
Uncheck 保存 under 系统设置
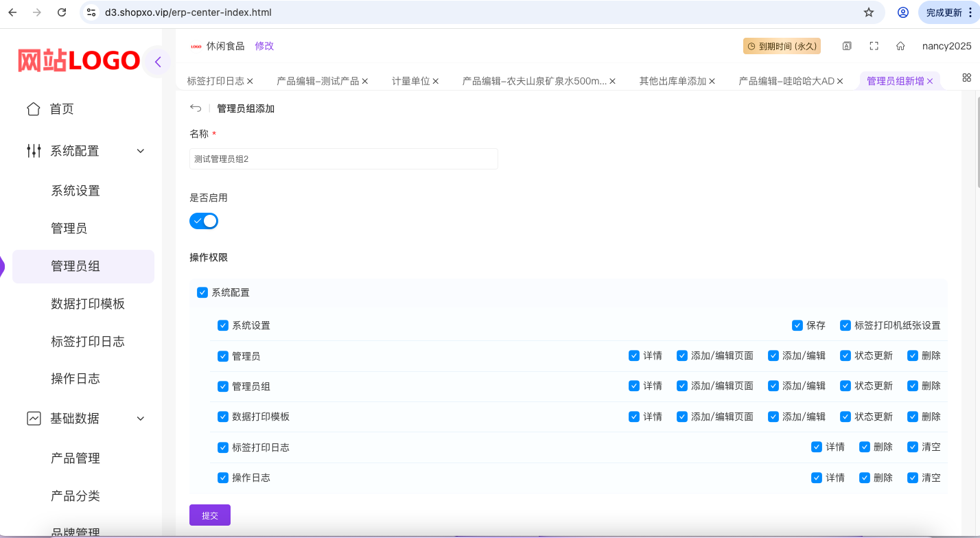(x=797, y=325)
